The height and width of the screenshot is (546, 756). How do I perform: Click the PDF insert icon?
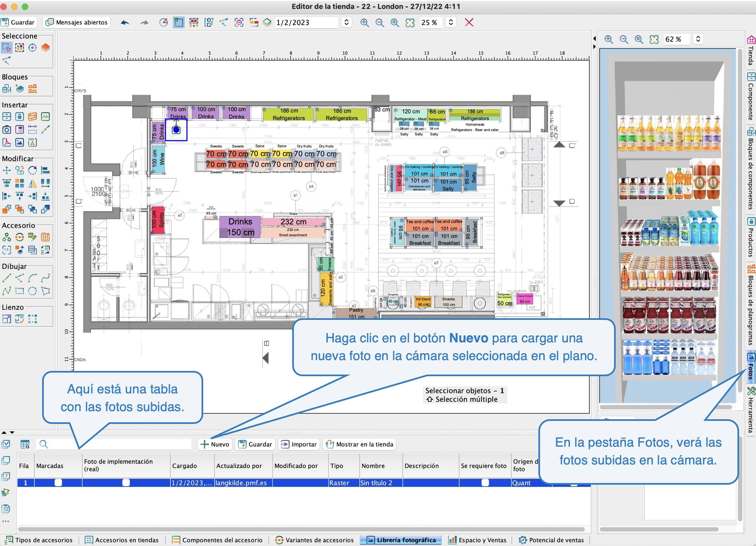point(7,142)
